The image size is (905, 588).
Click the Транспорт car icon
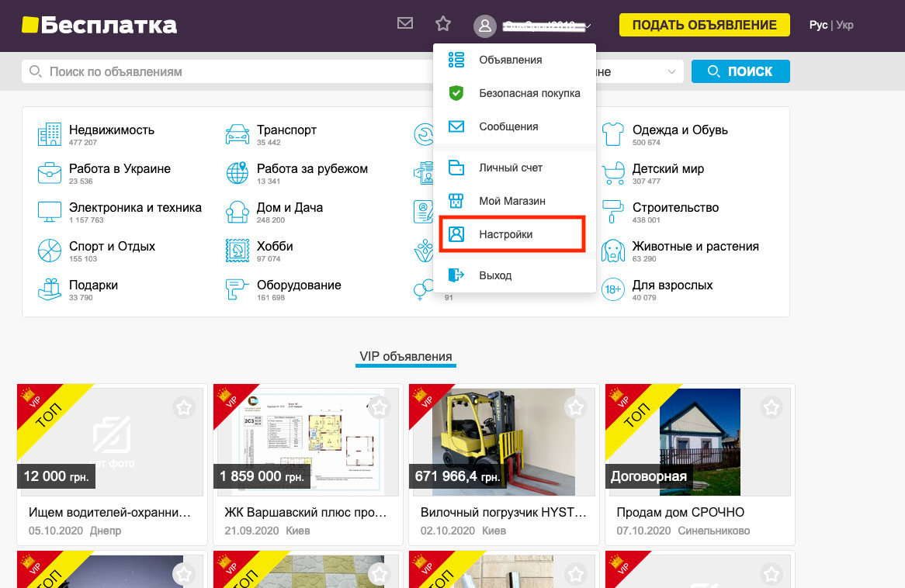pyautogui.click(x=238, y=134)
